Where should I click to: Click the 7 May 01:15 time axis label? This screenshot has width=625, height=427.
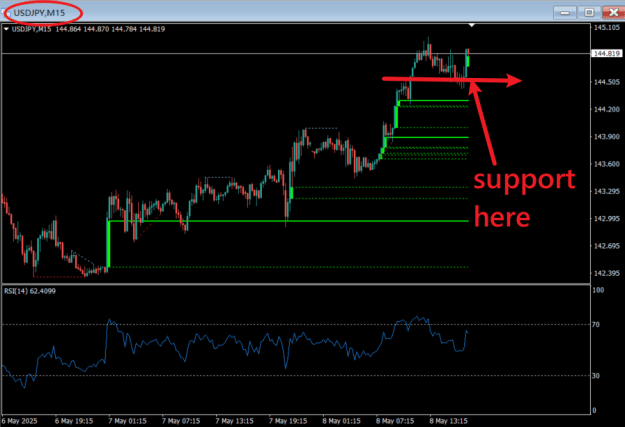(x=128, y=421)
